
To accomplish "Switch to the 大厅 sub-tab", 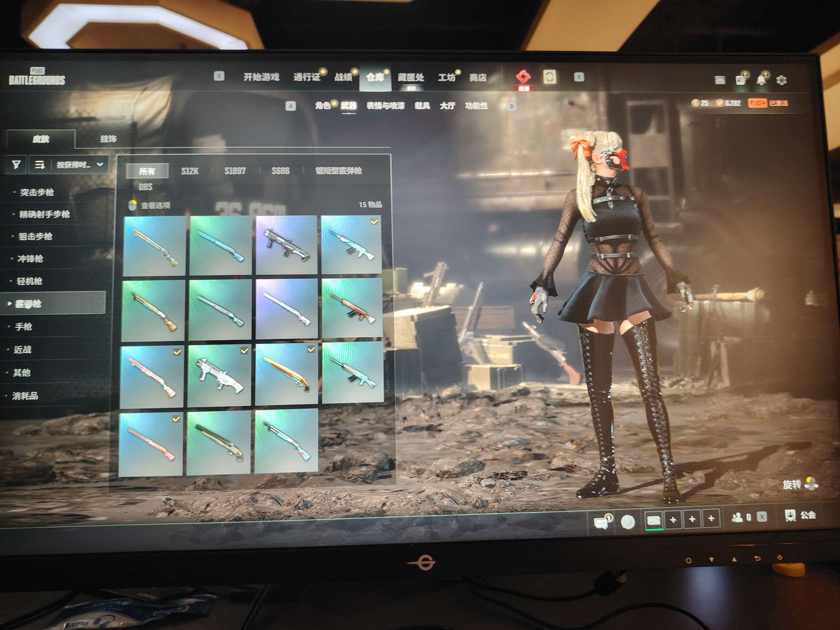I will click(x=447, y=106).
